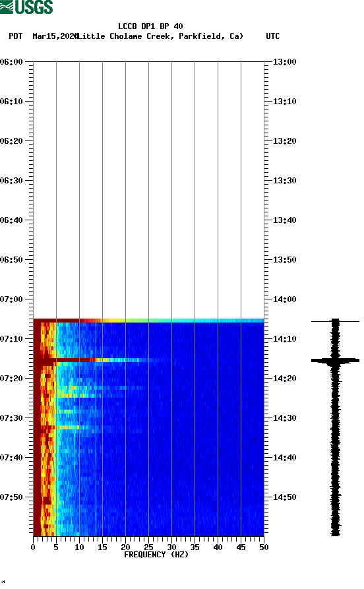The width and height of the screenshot is (364, 589).
Task: Click the '14:10' UTC time label
Action: pos(284,339)
